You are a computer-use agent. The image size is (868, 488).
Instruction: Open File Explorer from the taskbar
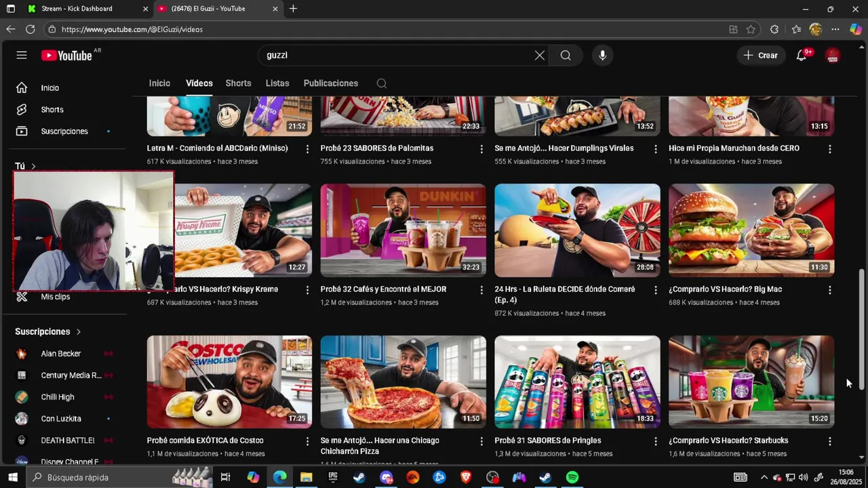pyautogui.click(x=307, y=477)
